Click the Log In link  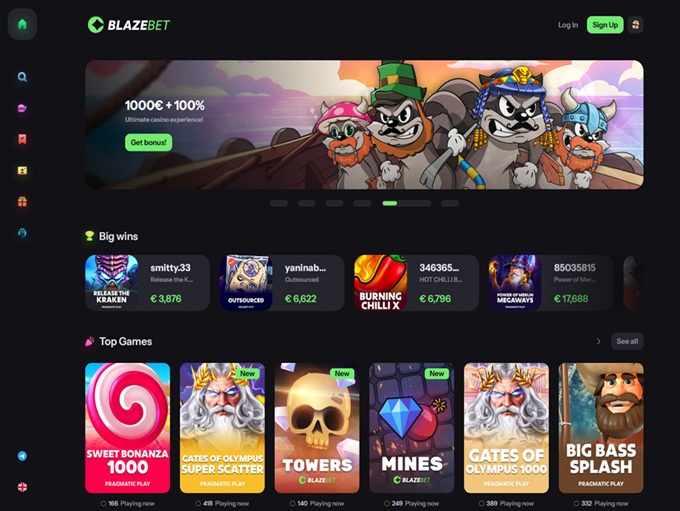click(x=568, y=25)
